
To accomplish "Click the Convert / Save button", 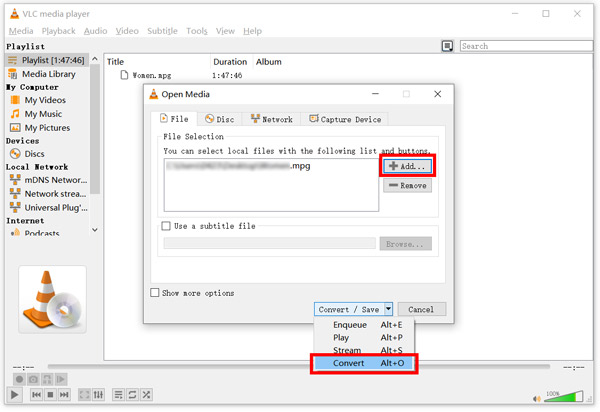I will (x=349, y=309).
